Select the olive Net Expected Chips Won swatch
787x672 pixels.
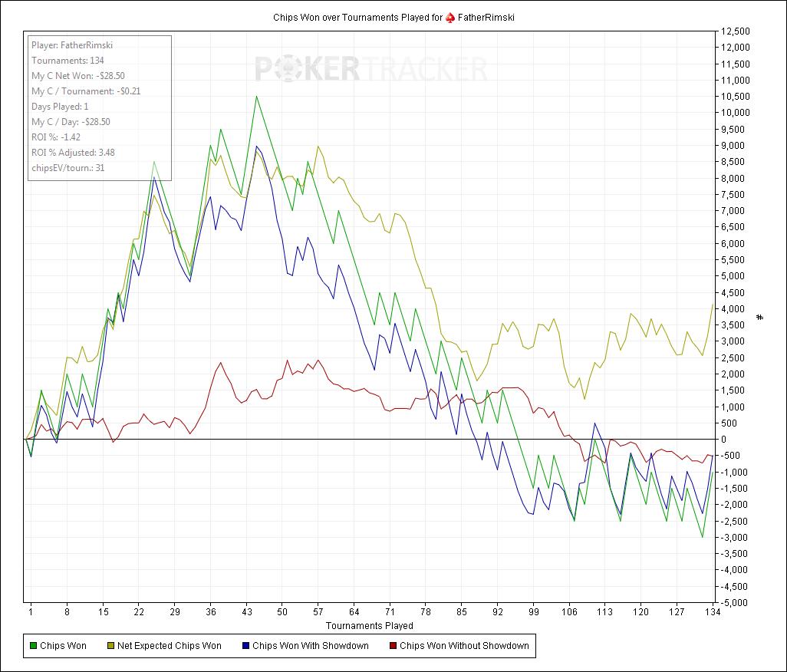(110, 646)
